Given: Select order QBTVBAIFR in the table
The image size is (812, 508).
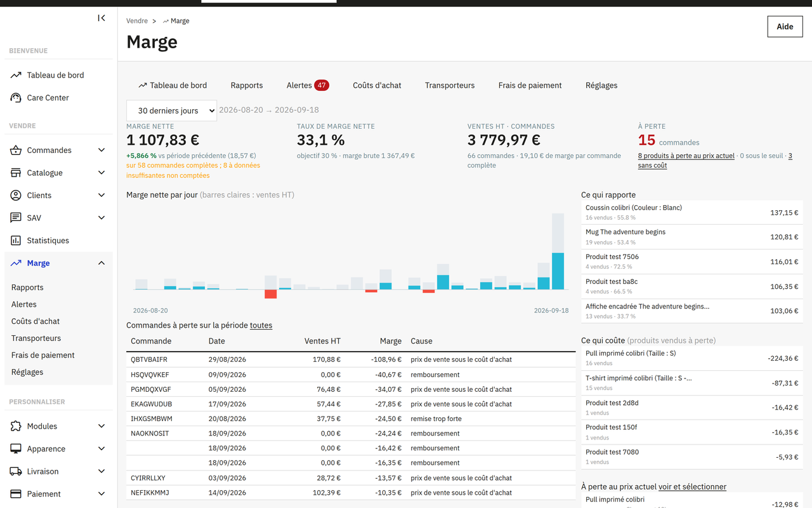Looking at the screenshot, I should coord(351,359).
